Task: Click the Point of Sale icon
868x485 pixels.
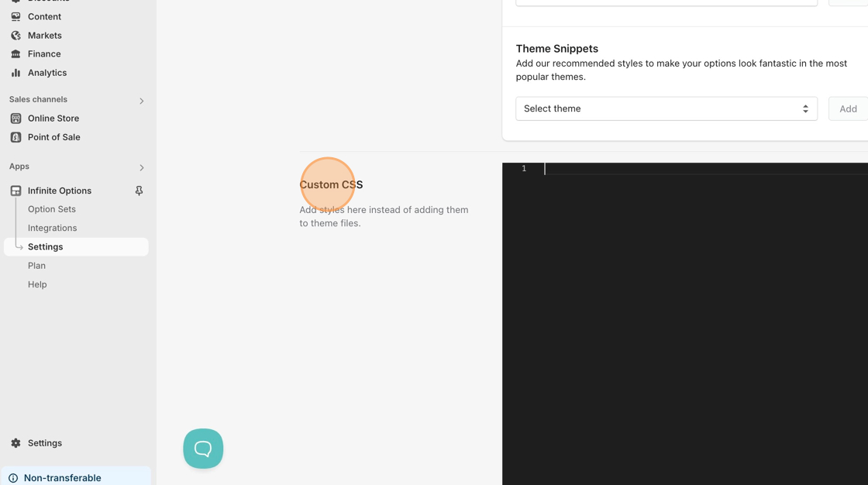Action: (15, 137)
